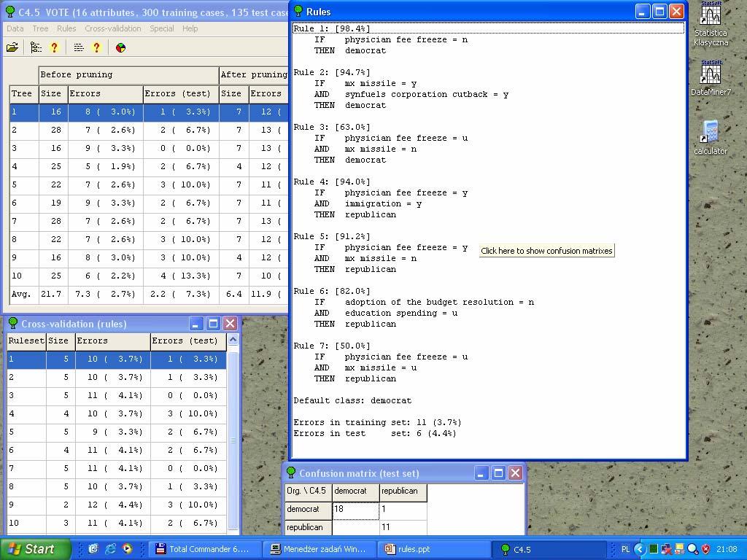Close the Rules window
Image resolution: width=747 pixels, height=560 pixels.
tap(676, 12)
